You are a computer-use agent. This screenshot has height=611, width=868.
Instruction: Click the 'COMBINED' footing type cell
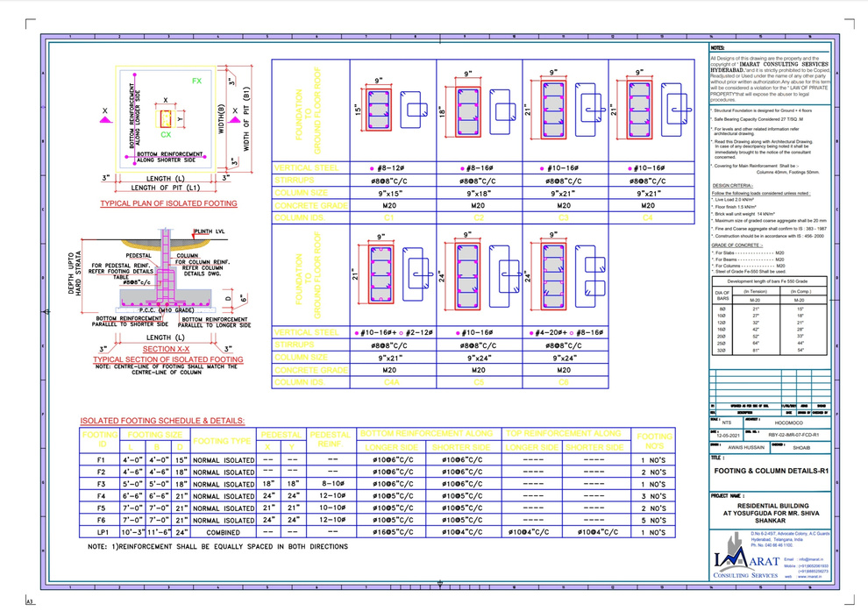pos(223,532)
